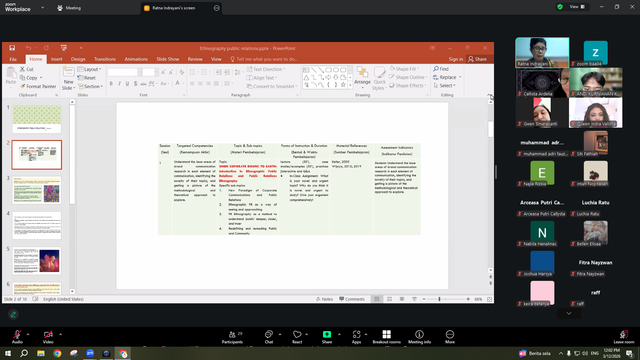This screenshot has width=640, height=360.
Task: Open Transitions ribbon tab
Action: (x=105, y=59)
